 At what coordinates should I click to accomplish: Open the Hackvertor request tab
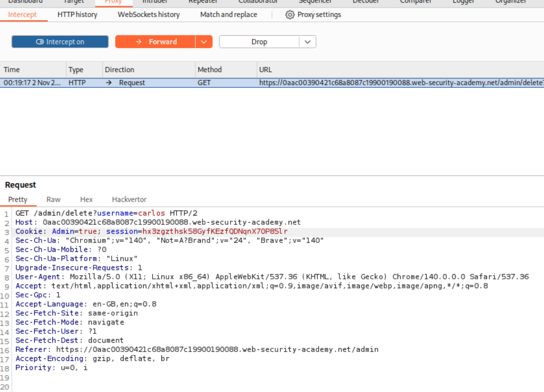(129, 199)
